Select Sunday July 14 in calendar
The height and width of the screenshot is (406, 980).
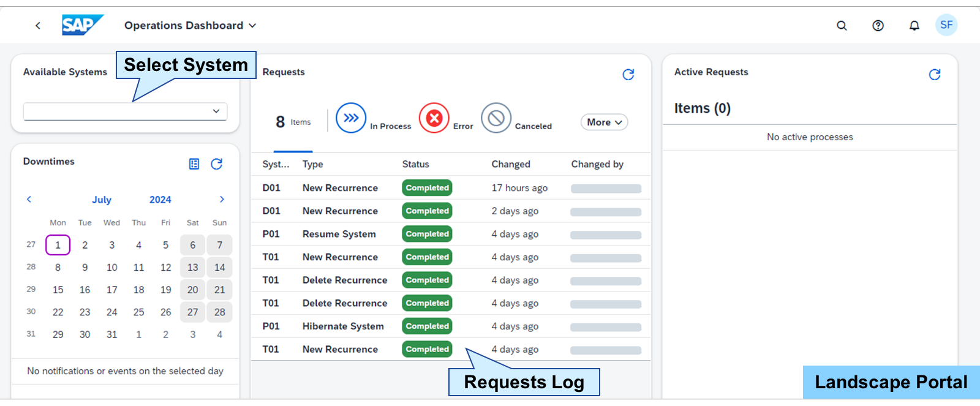(x=219, y=268)
